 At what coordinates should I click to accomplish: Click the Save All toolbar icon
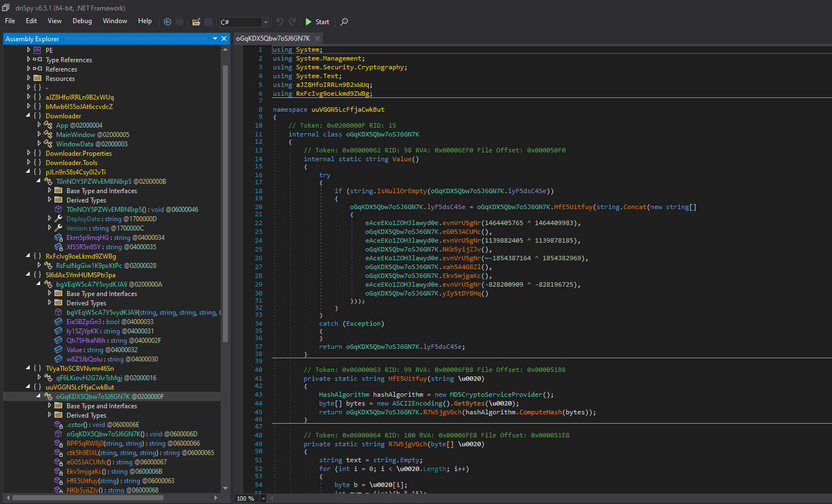click(x=208, y=22)
